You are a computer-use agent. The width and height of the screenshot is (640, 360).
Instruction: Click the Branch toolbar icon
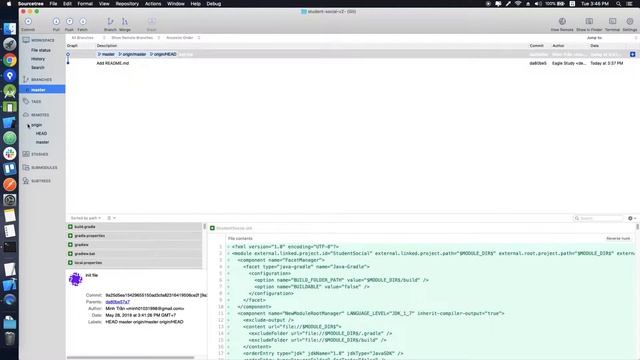click(x=110, y=21)
